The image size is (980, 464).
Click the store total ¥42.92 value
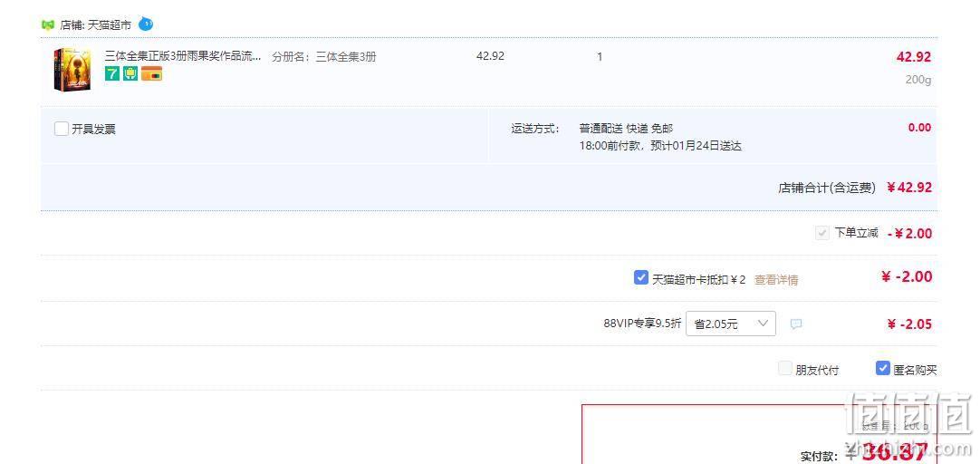[x=909, y=188]
